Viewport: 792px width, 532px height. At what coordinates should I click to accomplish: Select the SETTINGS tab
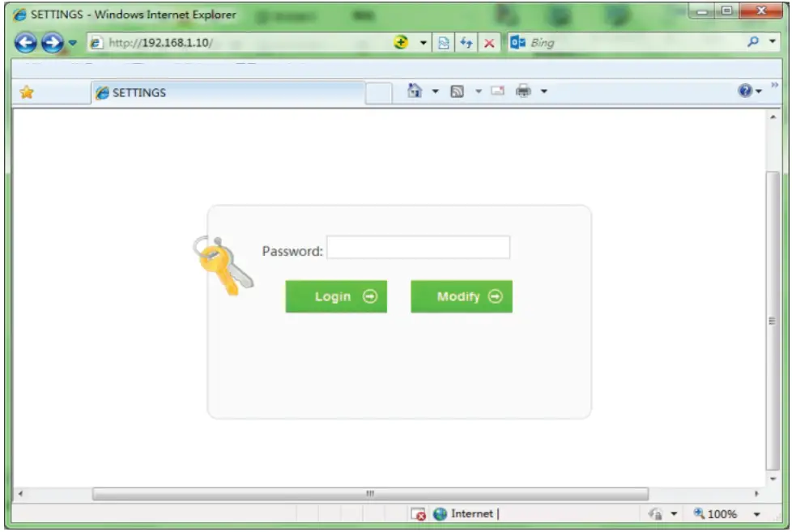pos(228,92)
